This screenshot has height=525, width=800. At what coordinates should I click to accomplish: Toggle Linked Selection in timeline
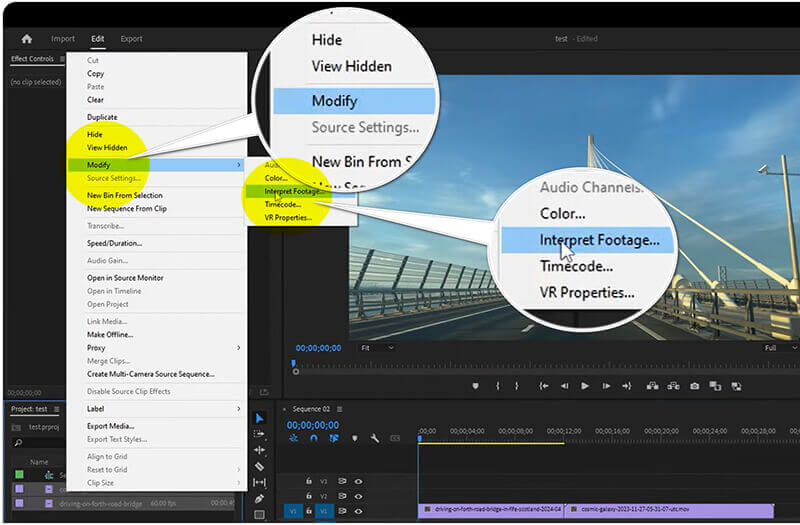[334, 438]
